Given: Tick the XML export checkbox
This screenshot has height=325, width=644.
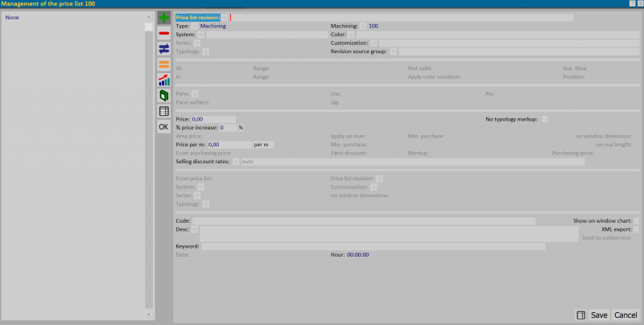Looking at the screenshot, I should click(636, 230).
